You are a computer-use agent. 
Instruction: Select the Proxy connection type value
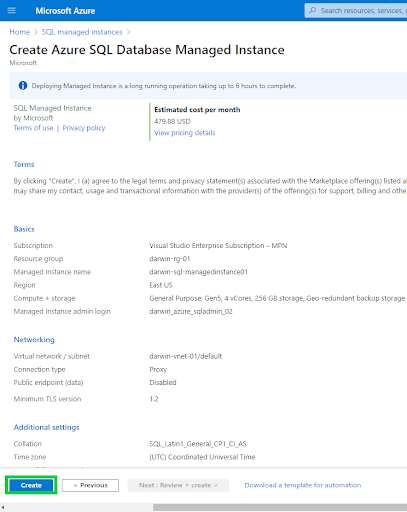tap(158, 370)
